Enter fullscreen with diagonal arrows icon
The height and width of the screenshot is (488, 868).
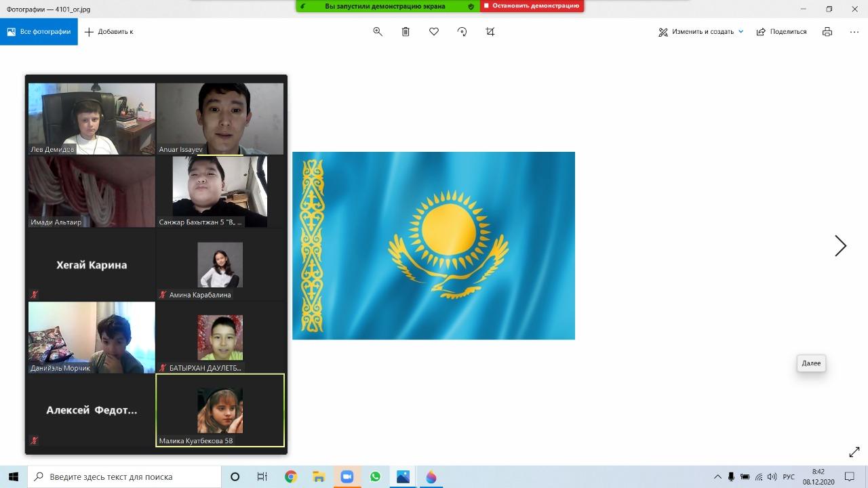854,452
